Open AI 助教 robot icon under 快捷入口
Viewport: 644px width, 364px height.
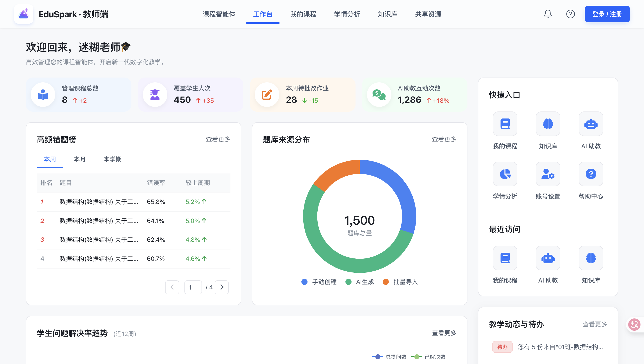591,124
